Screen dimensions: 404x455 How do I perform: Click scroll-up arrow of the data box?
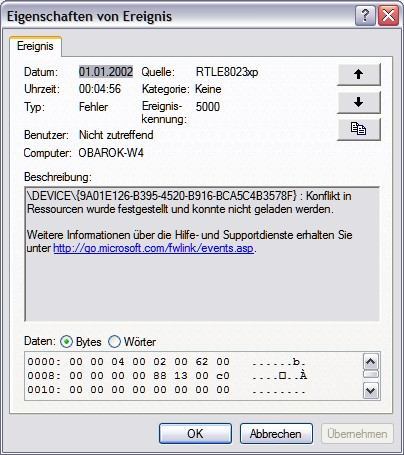pyautogui.click(x=371, y=361)
